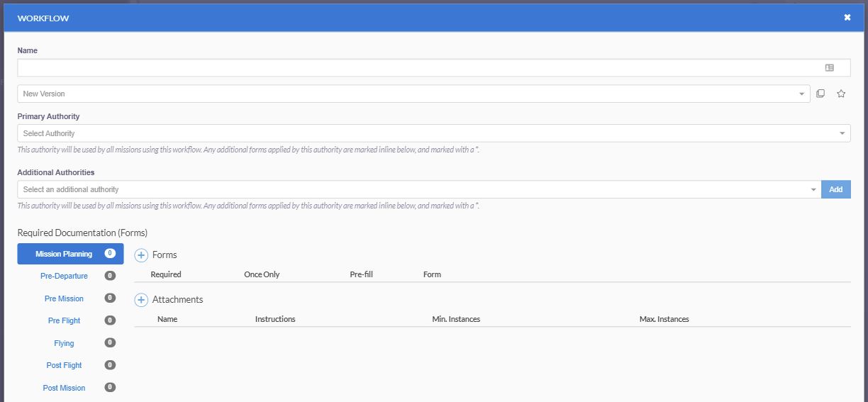The image size is (868, 402).
Task: Add an attachment with the plus icon
Action: pyautogui.click(x=140, y=300)
